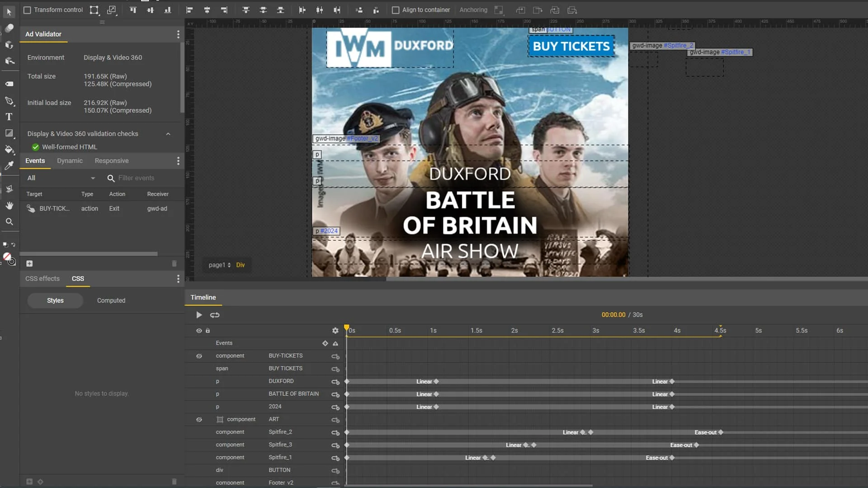Click the Events panel horizontal scrollbar
The height and width of the screenshot is (488, 868).
pyautogui.click(x=89, y=254)
